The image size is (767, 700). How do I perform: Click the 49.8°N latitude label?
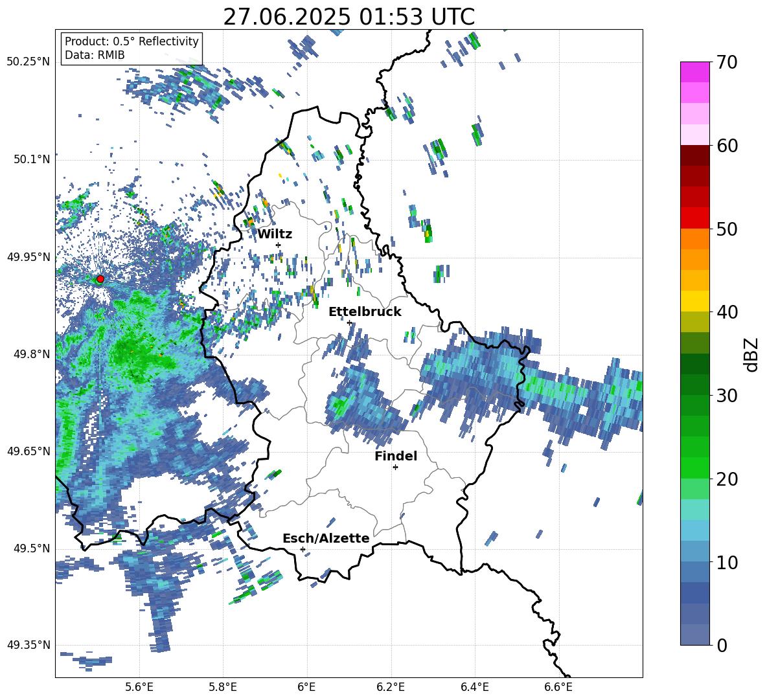click(32, 354)
